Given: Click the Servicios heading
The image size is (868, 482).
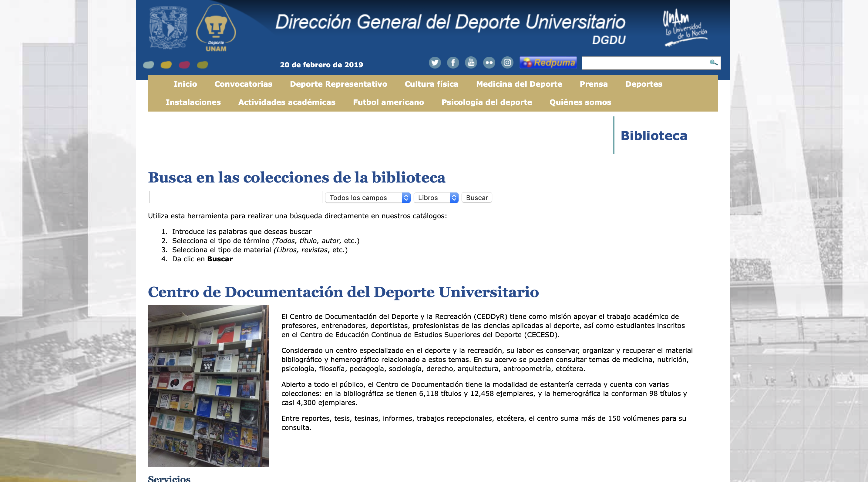Looking at the screenshot, I should pos(169,478).
